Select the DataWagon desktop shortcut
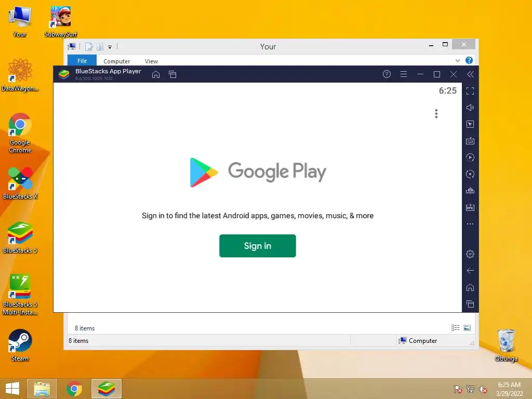Viewport: 532px width, 399px height. pyautogui.click(x=20, y=75)
